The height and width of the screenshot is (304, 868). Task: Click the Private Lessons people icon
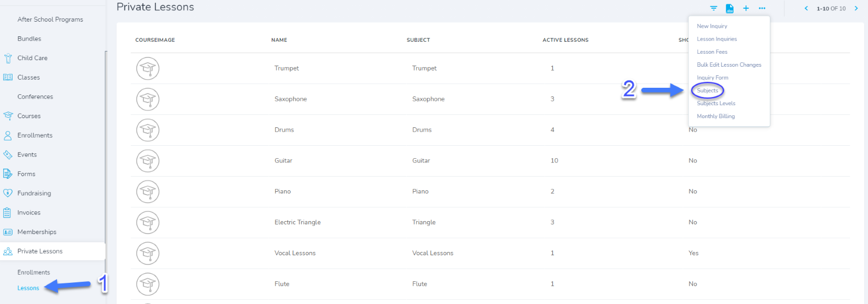[x=8, y=251]
